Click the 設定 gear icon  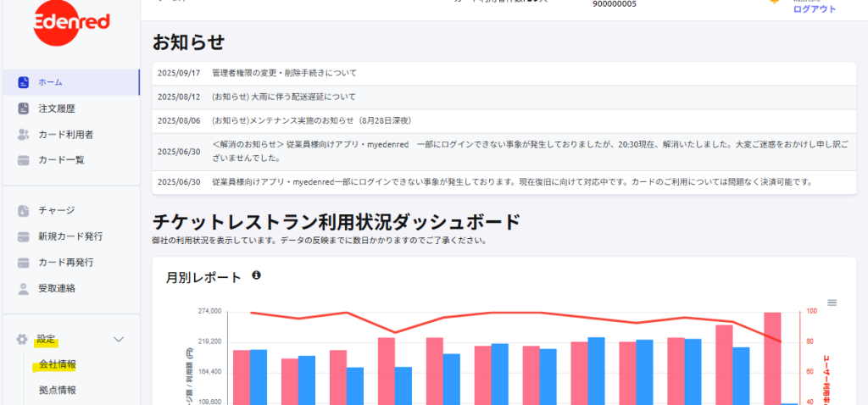click(22, 339)
